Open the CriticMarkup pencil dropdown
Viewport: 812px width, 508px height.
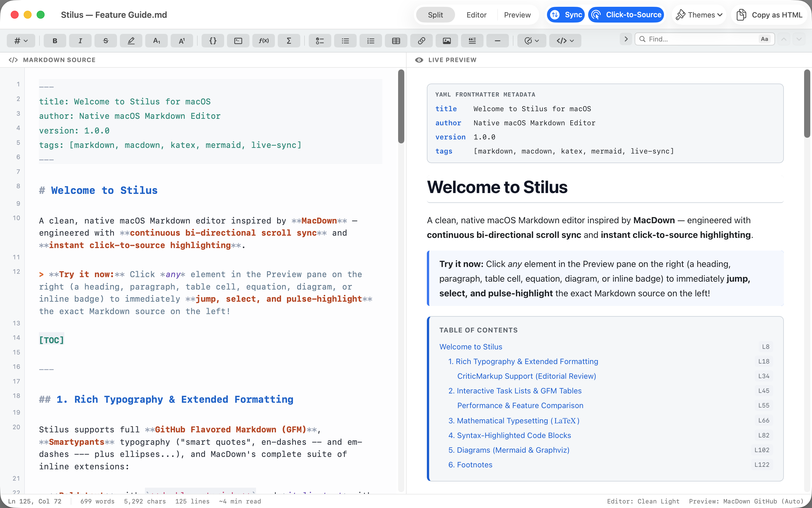click(x=531, y=41)
